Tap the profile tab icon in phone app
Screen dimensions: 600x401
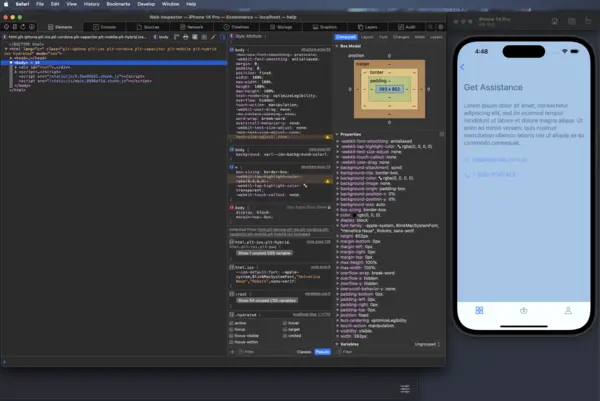point(568,310)
